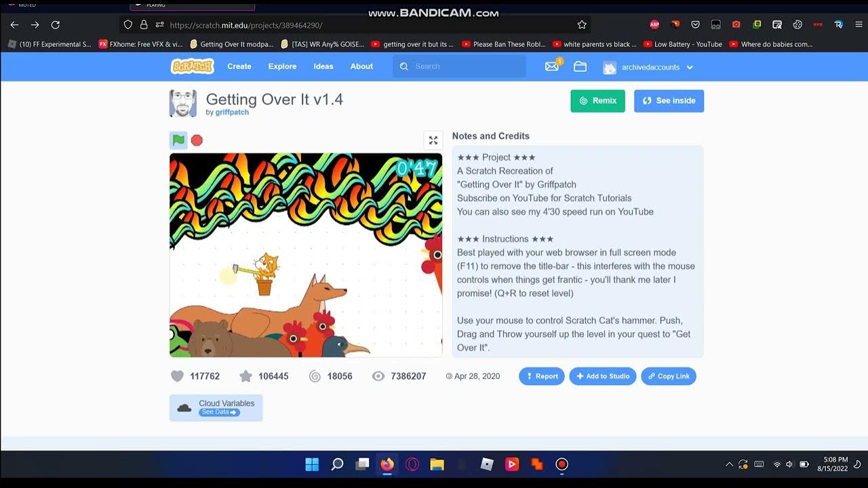Viewport: 868px width, 488px height.
Task: Click the cookie extension icon
Action: tap(797, 24)
